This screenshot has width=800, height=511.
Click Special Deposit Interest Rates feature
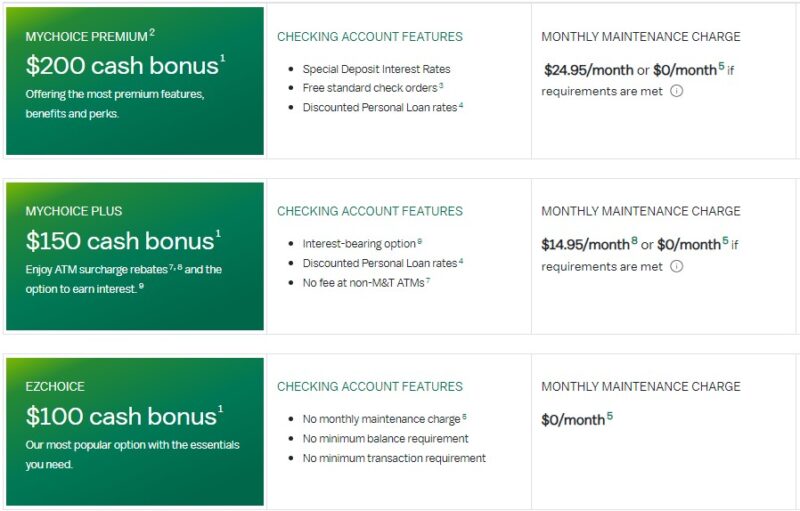376,69
